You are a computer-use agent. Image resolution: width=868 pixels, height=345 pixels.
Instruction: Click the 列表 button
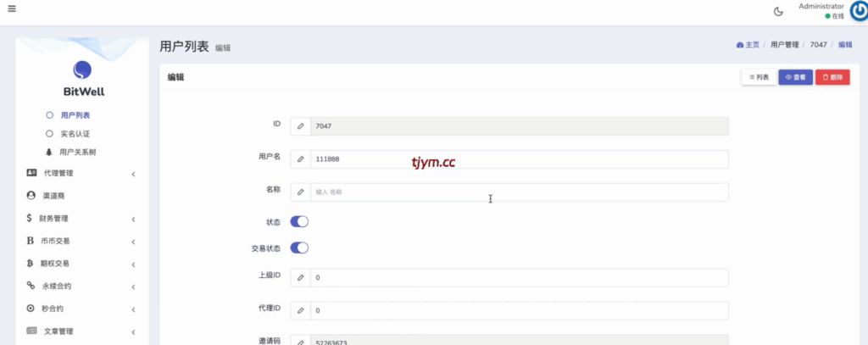point(759,77)
